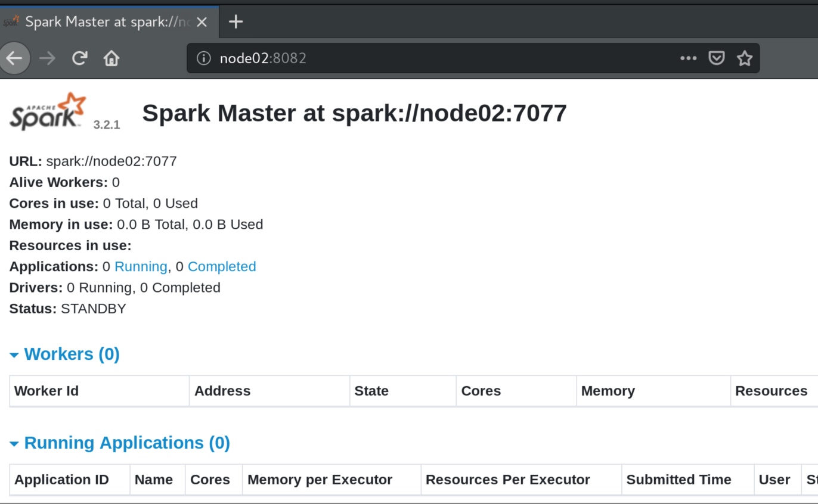
Task: Show site information icon in address bar
Action: tap(204, 58)
